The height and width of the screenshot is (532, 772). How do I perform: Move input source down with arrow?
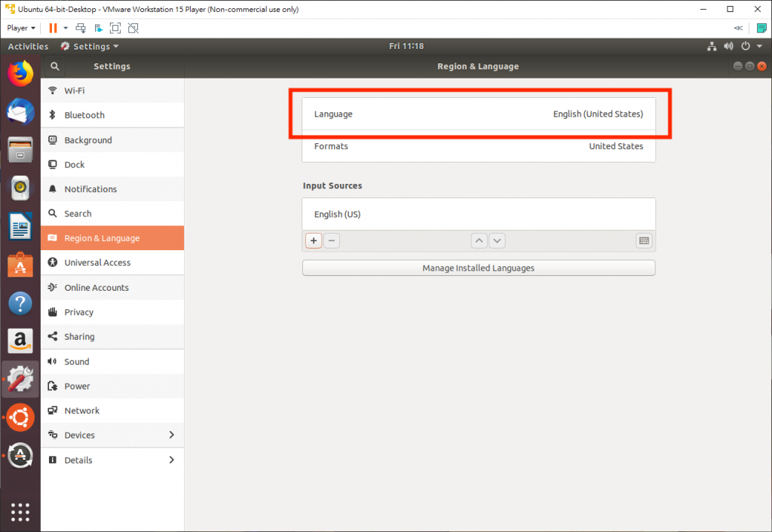(498, 240)
